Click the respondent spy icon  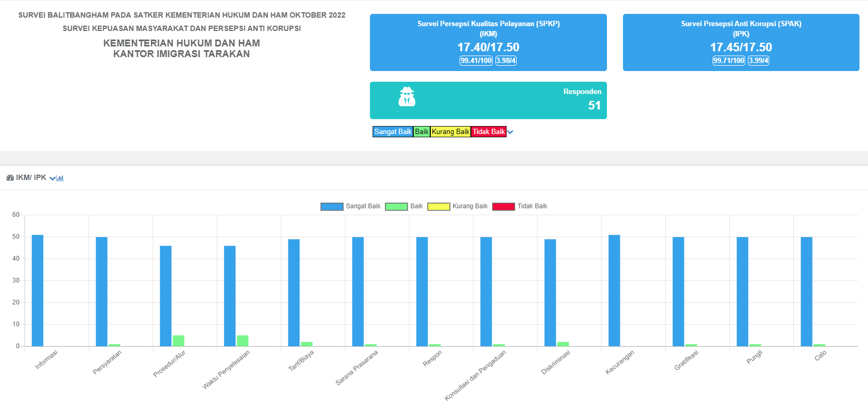click(x=407, y=97)
